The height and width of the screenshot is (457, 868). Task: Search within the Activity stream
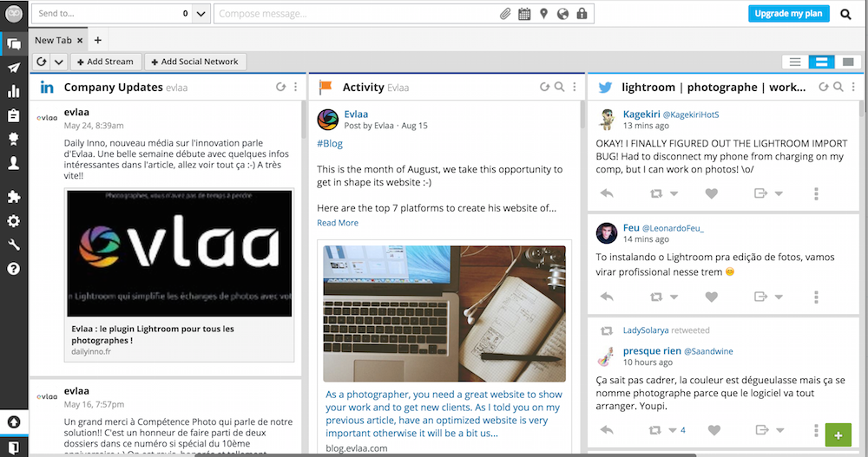tap(560, 87)
